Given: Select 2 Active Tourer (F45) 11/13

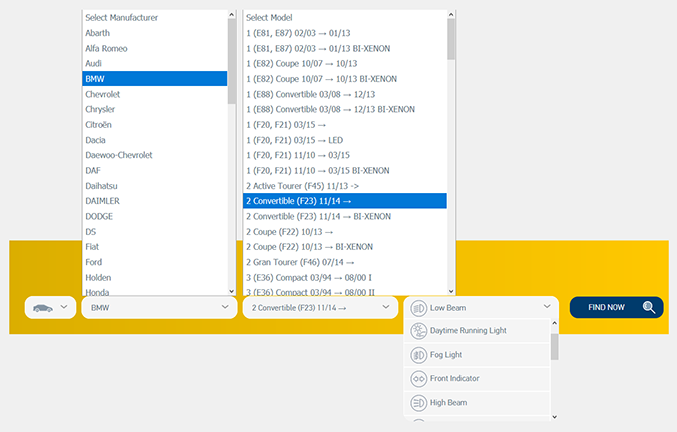Looking at the screenshot, I should [345, 186].
